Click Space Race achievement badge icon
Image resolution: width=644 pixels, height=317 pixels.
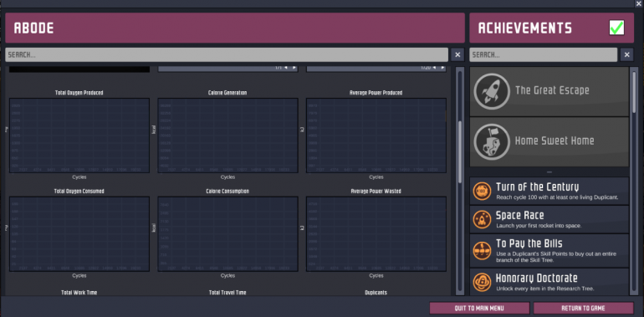tap(482, 219)
